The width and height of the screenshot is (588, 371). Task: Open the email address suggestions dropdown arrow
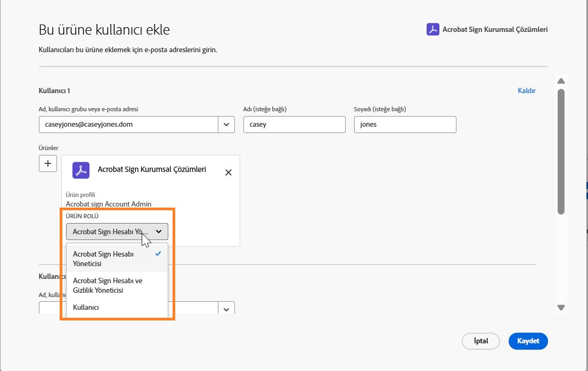pyautogui.click(x=226, y=125)
